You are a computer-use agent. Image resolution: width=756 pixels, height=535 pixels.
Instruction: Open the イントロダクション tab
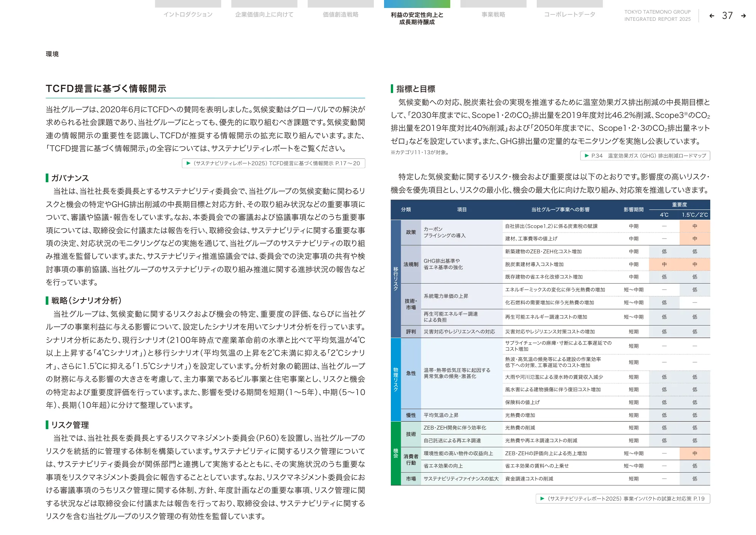(x=188, y=14)
